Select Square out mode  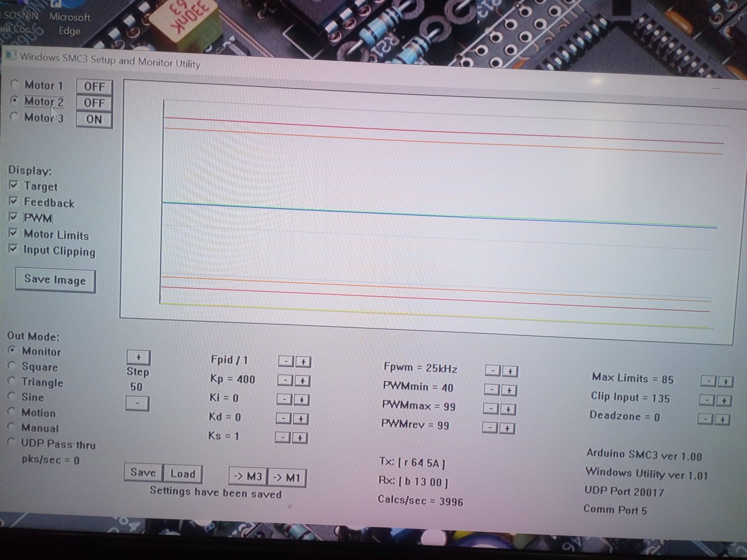point(12,365)
